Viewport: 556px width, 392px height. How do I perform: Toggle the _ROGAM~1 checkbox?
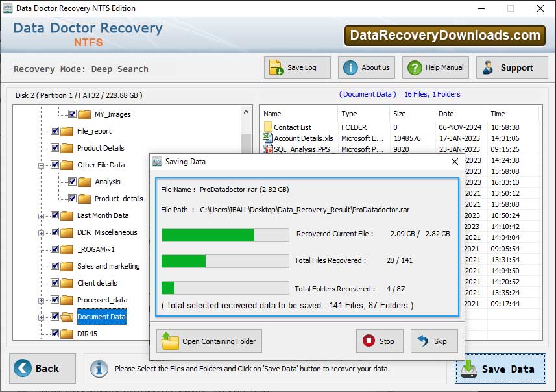point(54,249)
